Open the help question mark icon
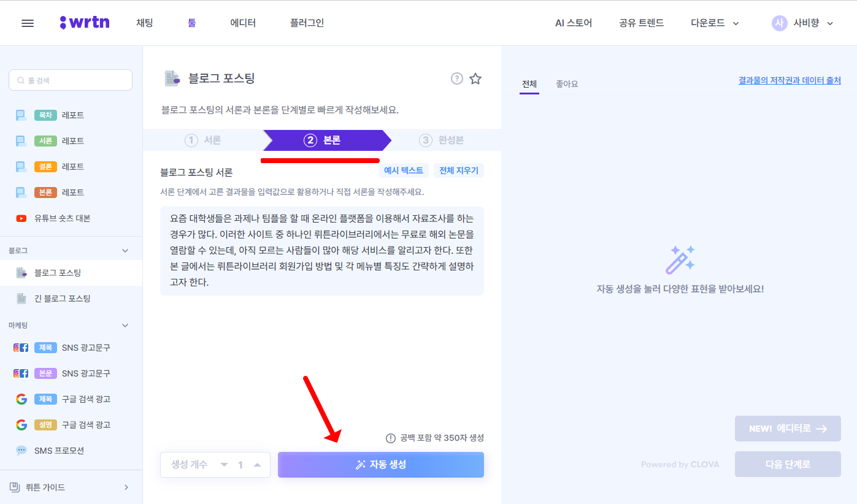The image size is (857, 504). (456, 78)
